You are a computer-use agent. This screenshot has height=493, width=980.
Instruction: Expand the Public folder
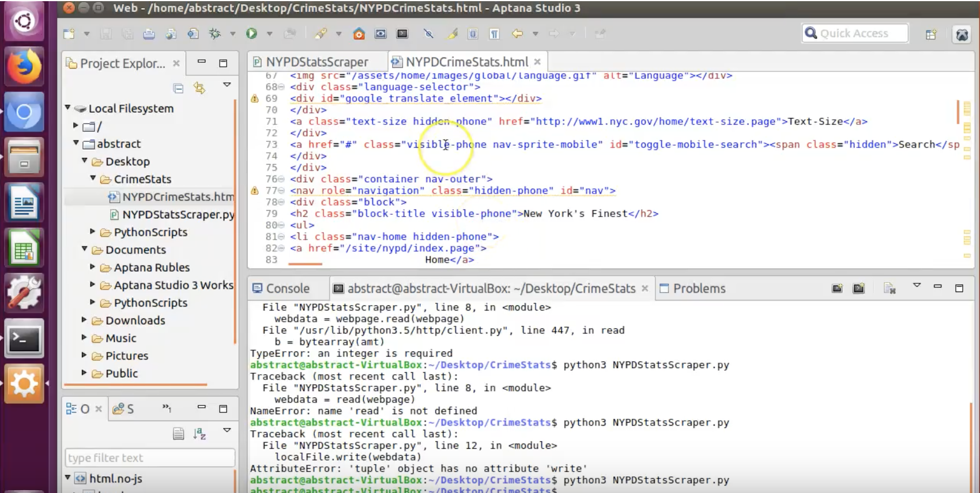pos(84,373)
